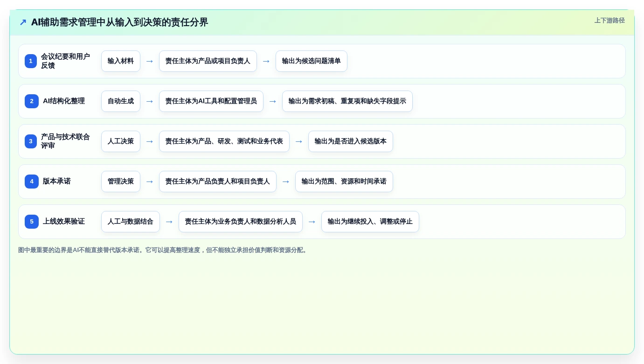Open the 输出为候选问题清单 box
Viewport: 644px width, 364px height.
(x=312, y=61)
